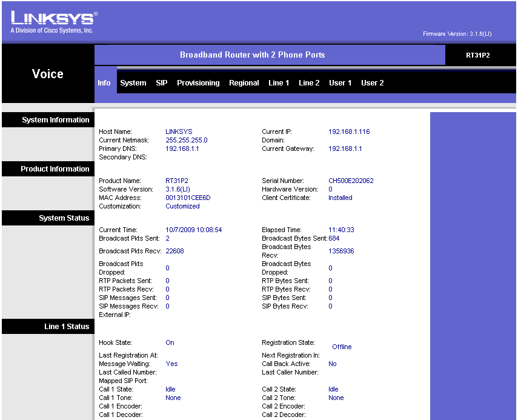Click the Broadband Router with 2 Phone Ports title

coord(253,55)
